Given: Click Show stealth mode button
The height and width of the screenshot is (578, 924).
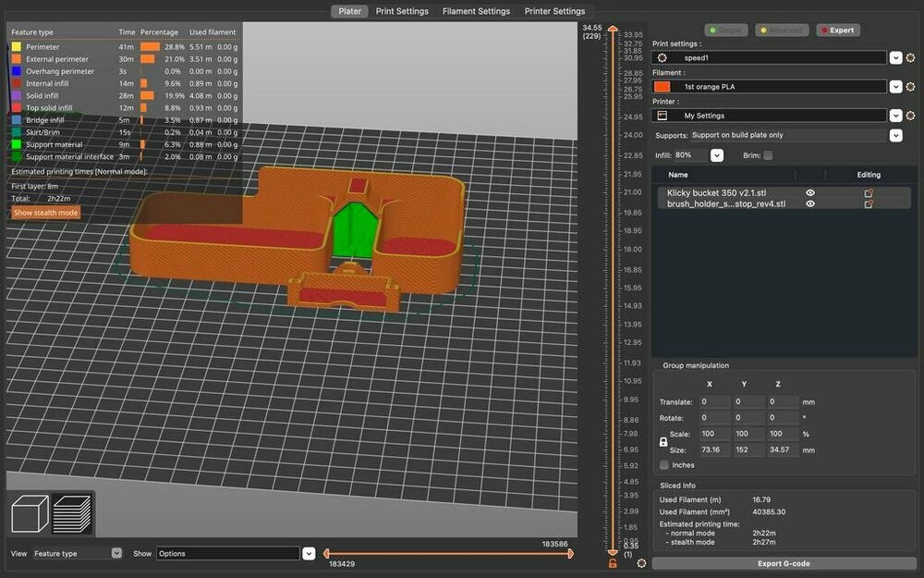Looking at the screenshot, I should [x=46, y=213].
